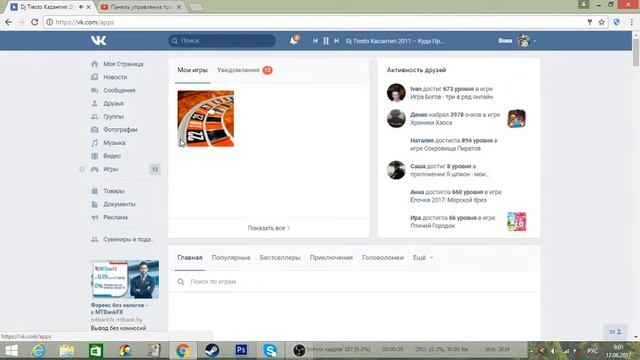Image resolution: width=640 pixels, height=360 pixels.
Task: Open Саша's avatar in friends activity
Action: tap(396, 170)
